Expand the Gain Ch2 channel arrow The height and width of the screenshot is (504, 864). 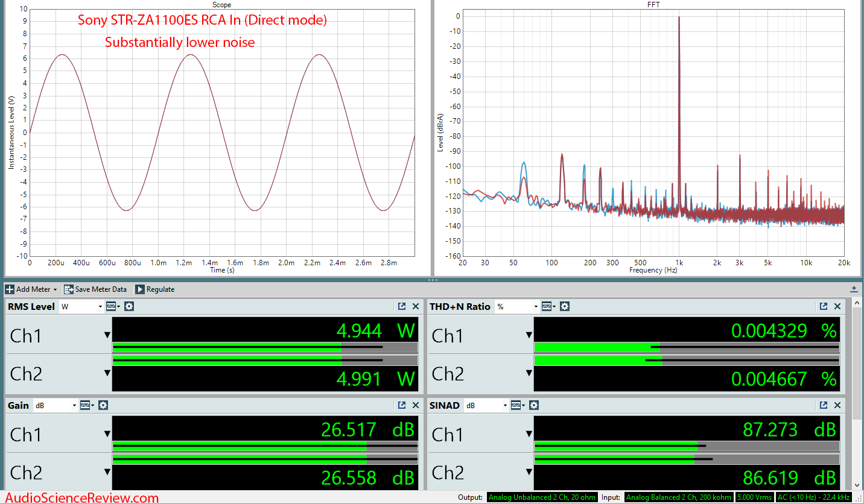(107, 472)
